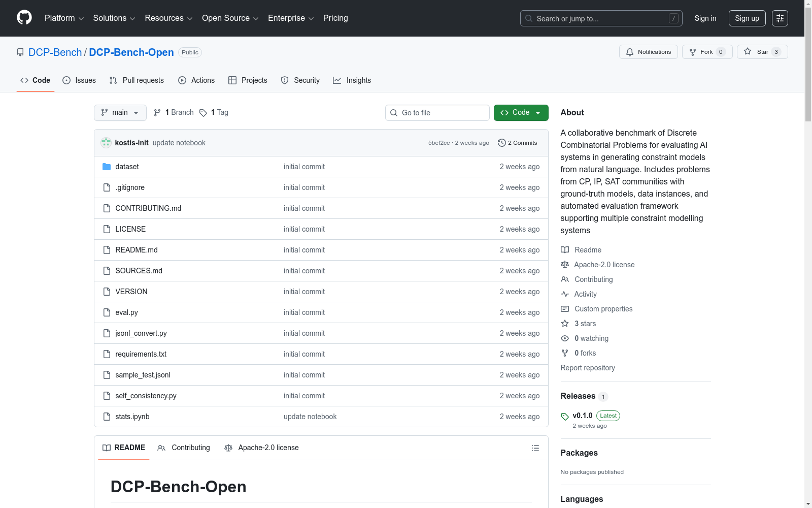Click the tag icon next to v0.1.0
Viewport: 812px width, 508px height.
(x=565, y=417)
